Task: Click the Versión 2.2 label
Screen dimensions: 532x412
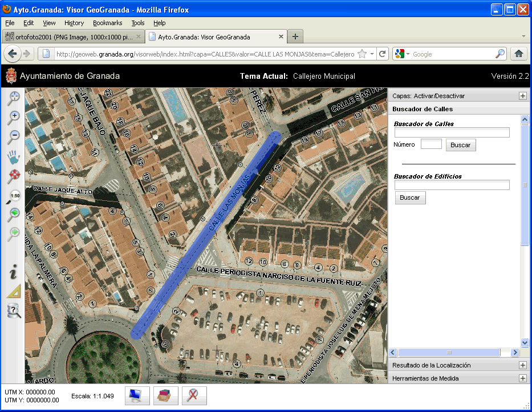Action: [510, 76]
